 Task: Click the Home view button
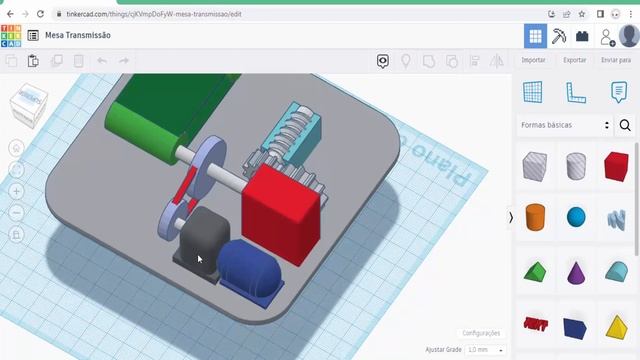16,148
